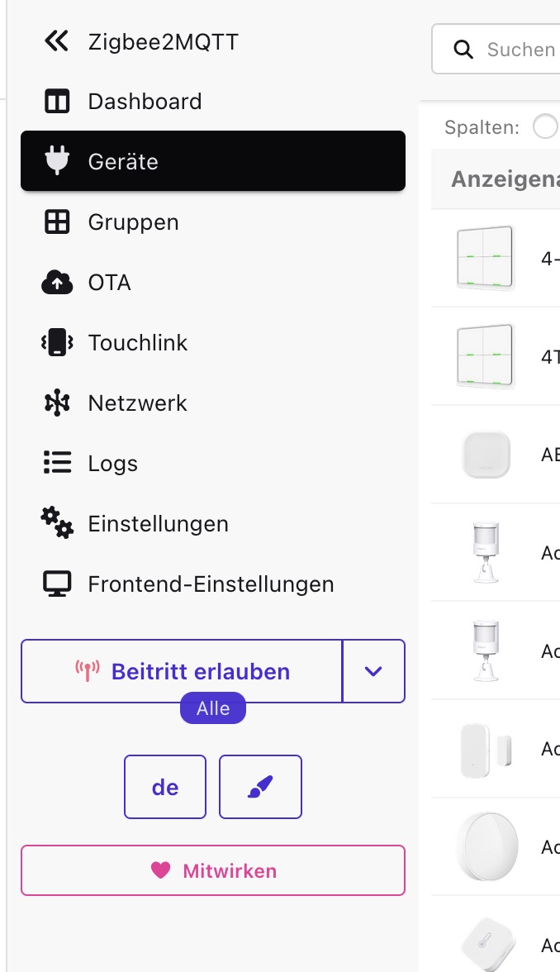The width and height of the screenshot is (560, 972).
Task: Click into the Suchen search field
Action: point(520,50)
